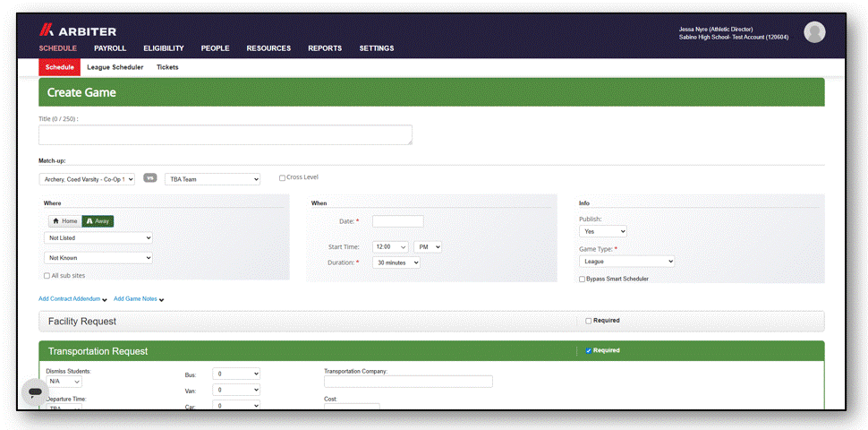The image size is (868, 430).
Task: Open the Dismiss Students N/A dropdown
Action: coord(64,382)
